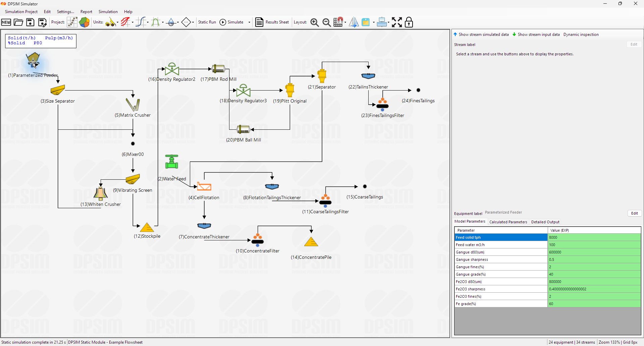The image size is (644, 346).
Task: Open the Report menu
Action: (x=86, y=12)
